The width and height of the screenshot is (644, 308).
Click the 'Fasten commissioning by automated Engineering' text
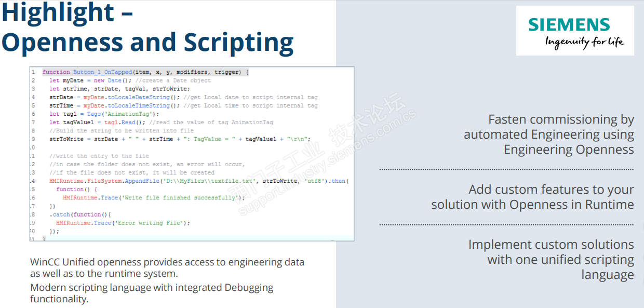549,135
